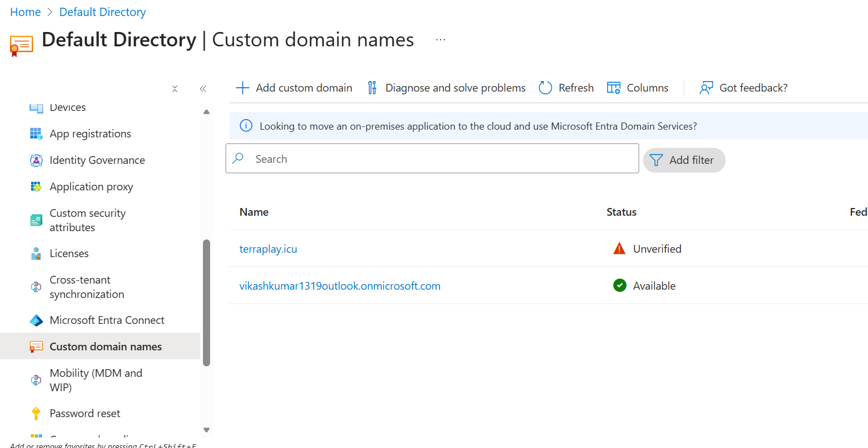
Task: Click Add custom domain button
Action: pyautogui.click(x=294, y=88)
